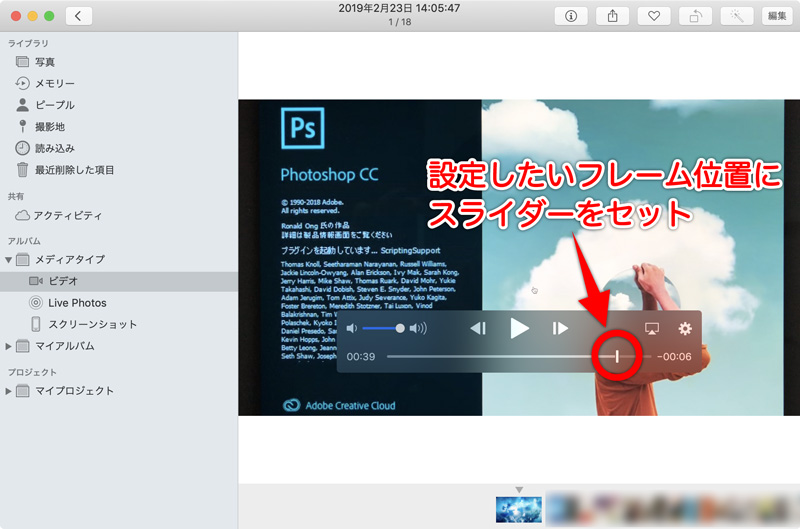Open the info inspector button
The image size is (800, 529).
(570, 16)
